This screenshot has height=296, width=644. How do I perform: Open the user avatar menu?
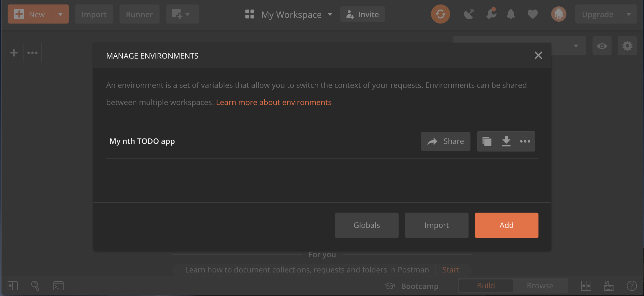(x=558, y=14)
